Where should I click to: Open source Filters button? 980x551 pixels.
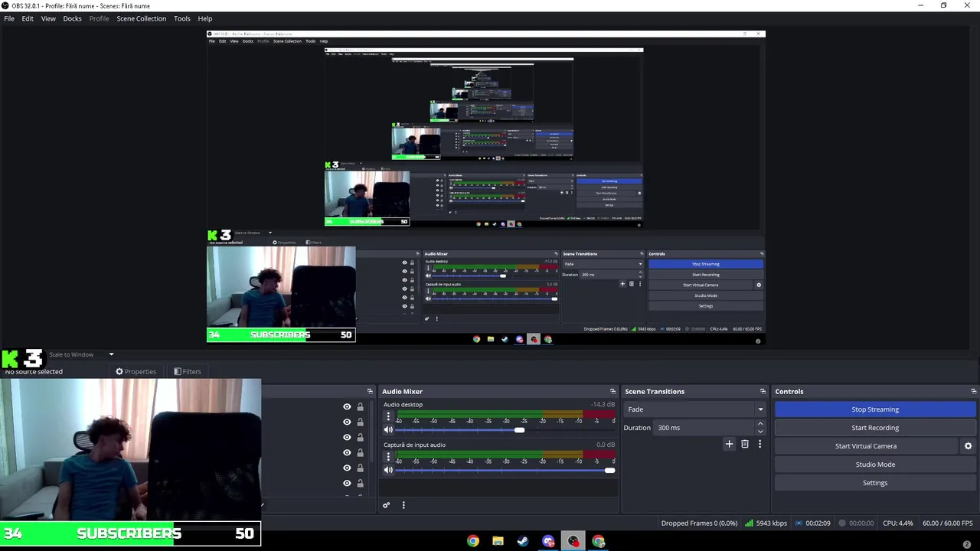click(x=187, y=372)
